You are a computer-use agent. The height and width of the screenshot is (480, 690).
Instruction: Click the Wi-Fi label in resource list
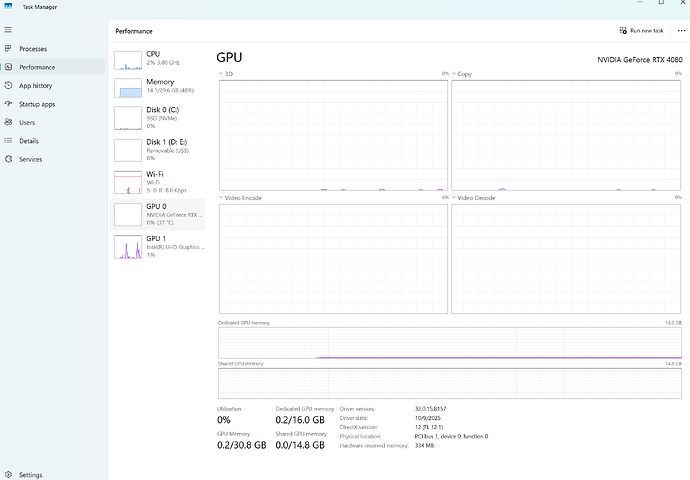click(x=155, y=174)
